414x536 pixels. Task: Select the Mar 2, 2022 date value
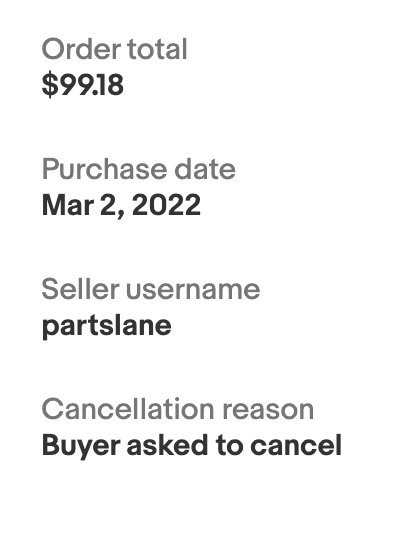tap(121, 205)
